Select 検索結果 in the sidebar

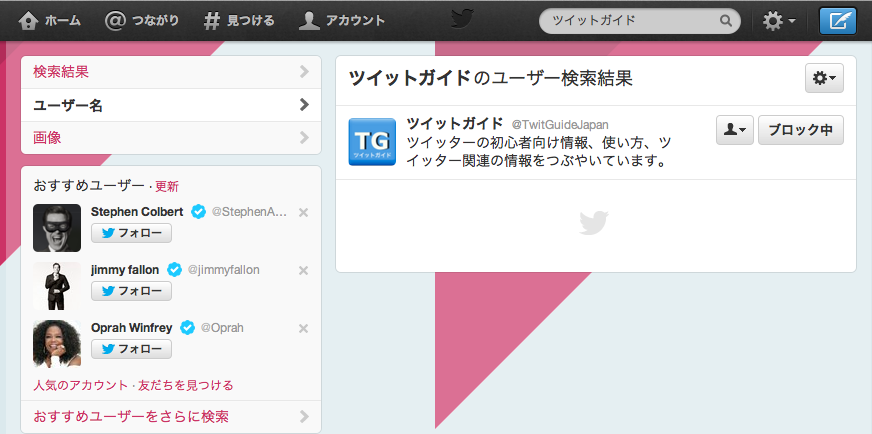tap(171, 72)
